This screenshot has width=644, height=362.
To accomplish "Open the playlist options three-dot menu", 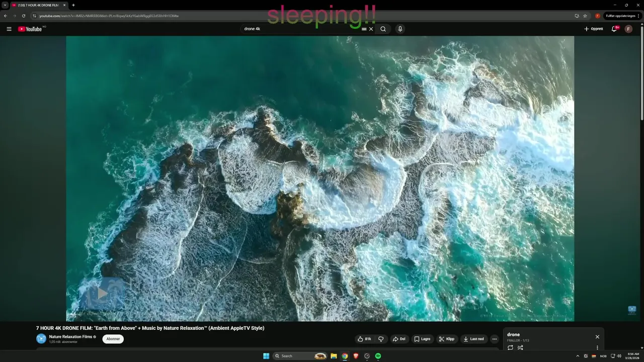I will (x=597, y=347).
